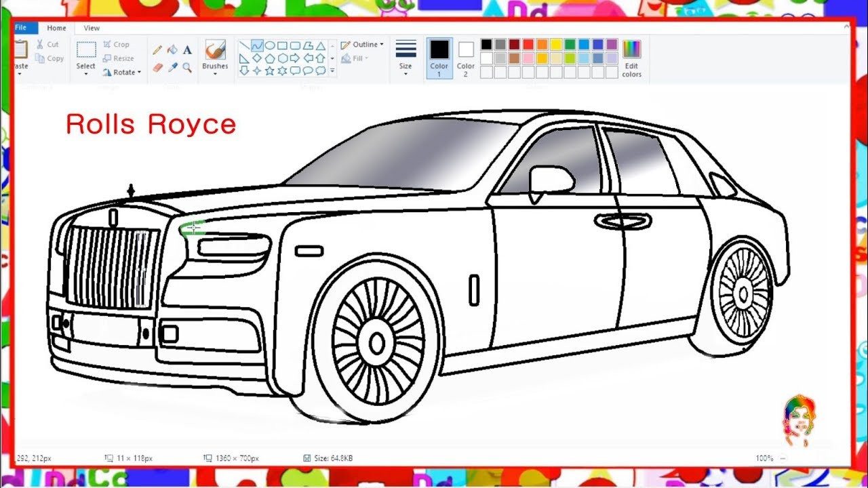Pick the dark red swatch
The height and width of the screenshot is (488, 868).
coord(514,44)
